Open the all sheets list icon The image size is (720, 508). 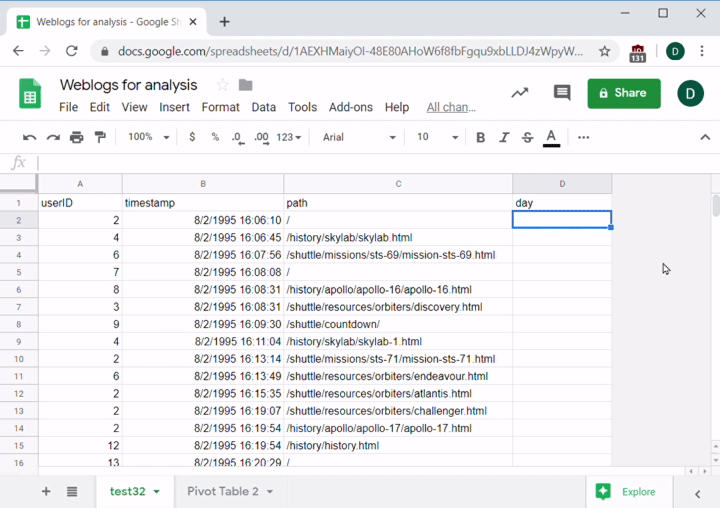(72, 491)
